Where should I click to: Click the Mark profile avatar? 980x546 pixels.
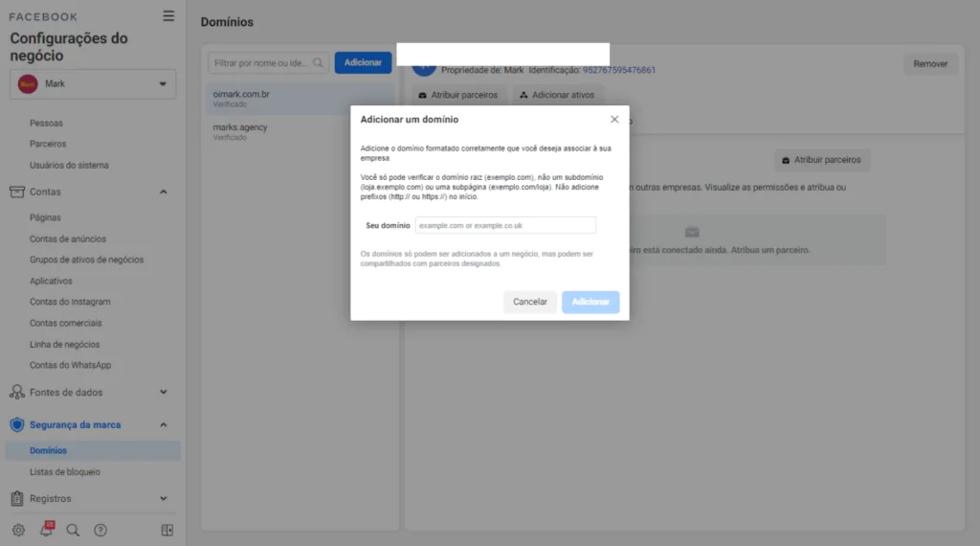click(x=28, y=83)
